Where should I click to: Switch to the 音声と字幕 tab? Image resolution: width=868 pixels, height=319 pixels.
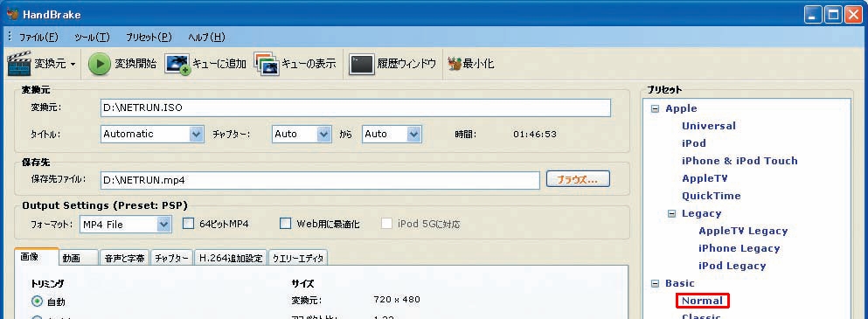tap(124, 258)
